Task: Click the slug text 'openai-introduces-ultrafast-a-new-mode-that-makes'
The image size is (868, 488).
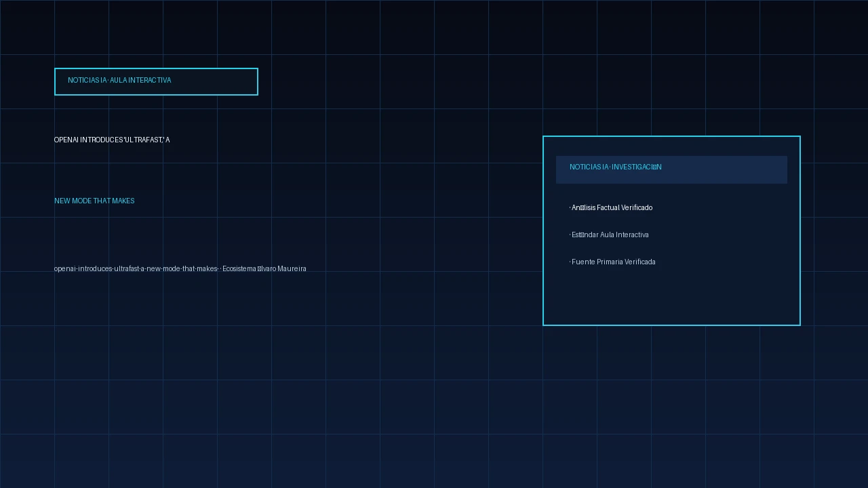Action: [136, 269]
